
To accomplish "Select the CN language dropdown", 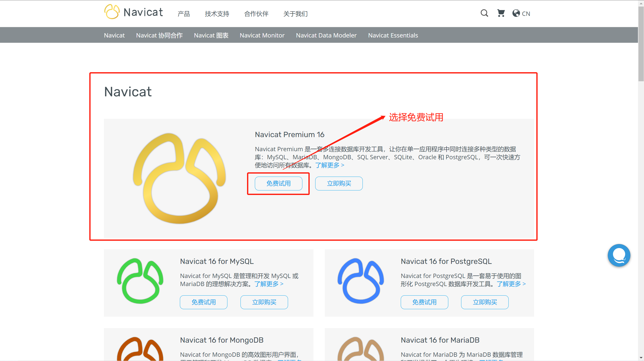I will pos(526,14).
